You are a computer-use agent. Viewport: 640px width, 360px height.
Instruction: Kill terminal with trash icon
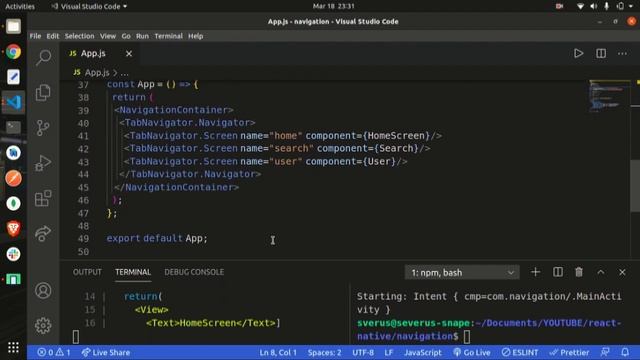click(579, 272)
